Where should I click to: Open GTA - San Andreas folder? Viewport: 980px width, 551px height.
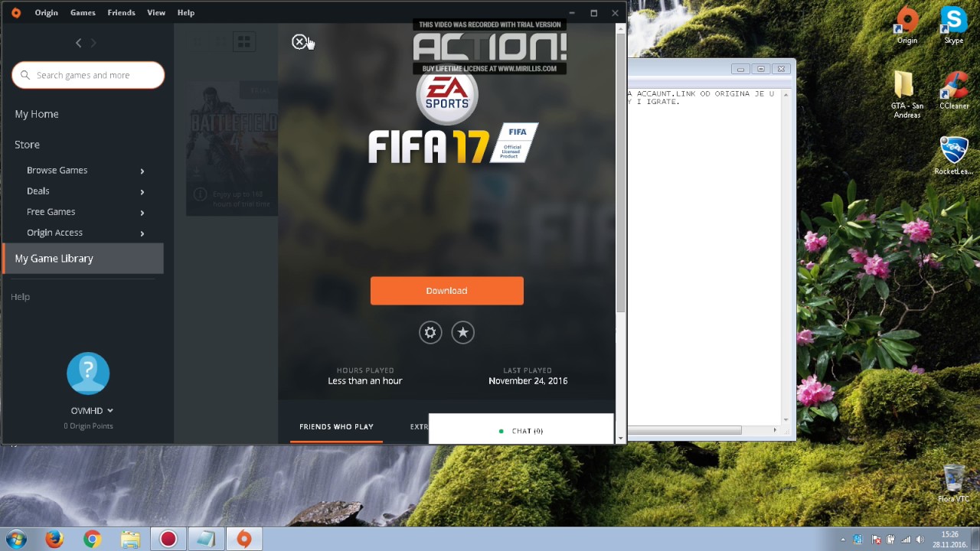click(907, 95)
